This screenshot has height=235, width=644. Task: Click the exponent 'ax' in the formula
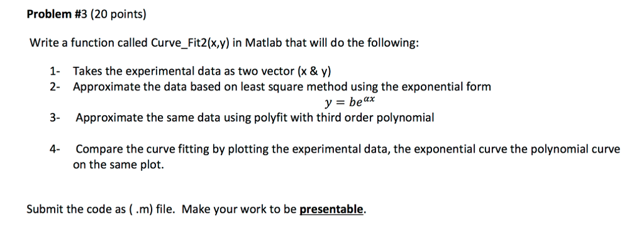click(x=368, y=99)
